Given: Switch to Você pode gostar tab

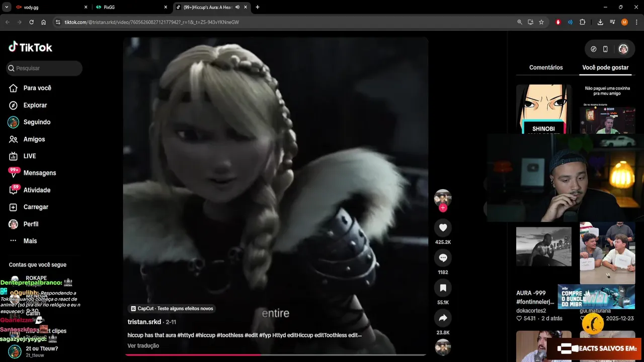Looking at the screenshot, I should pyautogui.click(x=605, y=67).
